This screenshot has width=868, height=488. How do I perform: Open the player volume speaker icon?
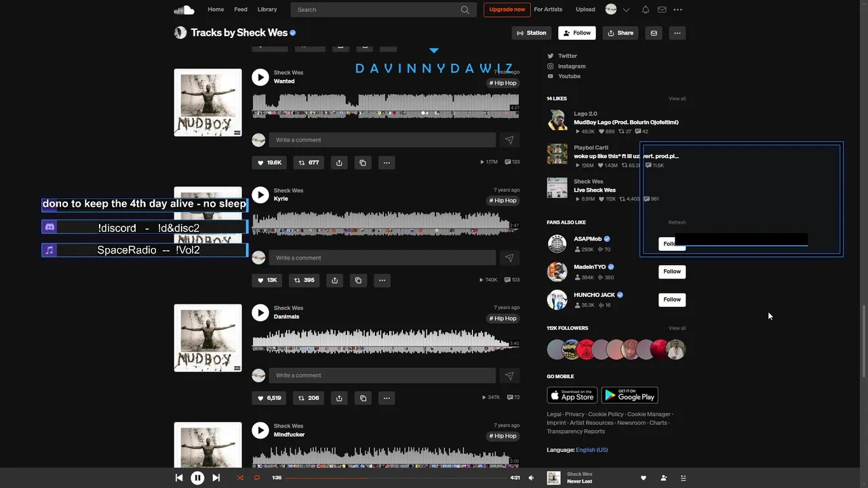pyautogui.click(x=531, y=478)
